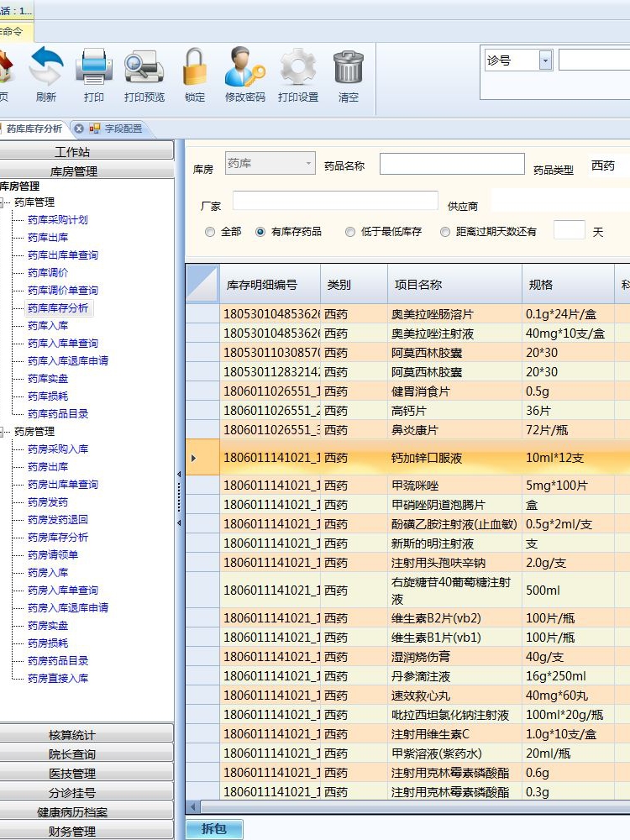Sort by 项目名称 column header
This screenshot has width=630, height=840.
pos(454,285)
